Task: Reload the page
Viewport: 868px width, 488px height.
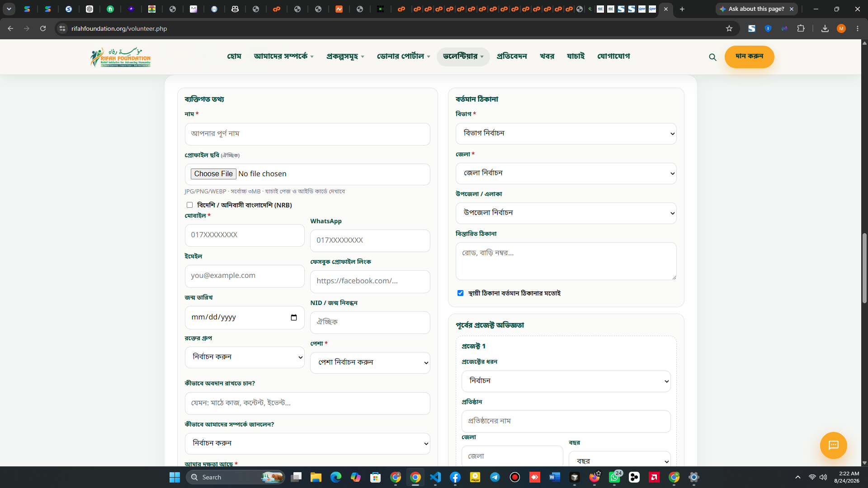Action: pyautogui.click(x=43, y=28)
